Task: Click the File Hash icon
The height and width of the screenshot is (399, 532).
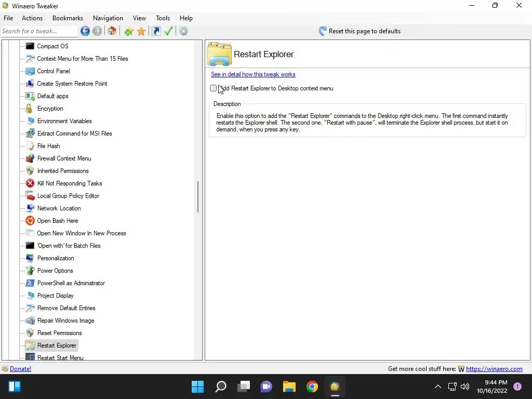Action: pos(30,146)
